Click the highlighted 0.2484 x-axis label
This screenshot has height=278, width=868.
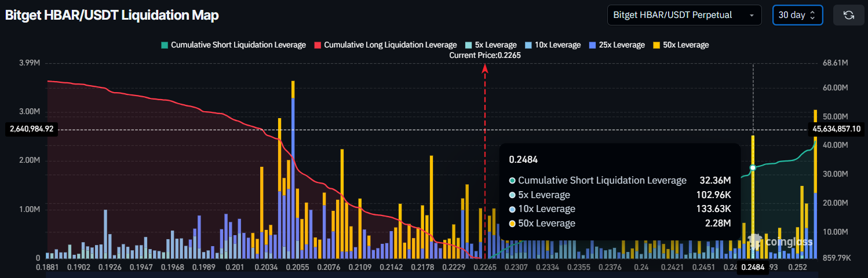click(x=752, y=268)
